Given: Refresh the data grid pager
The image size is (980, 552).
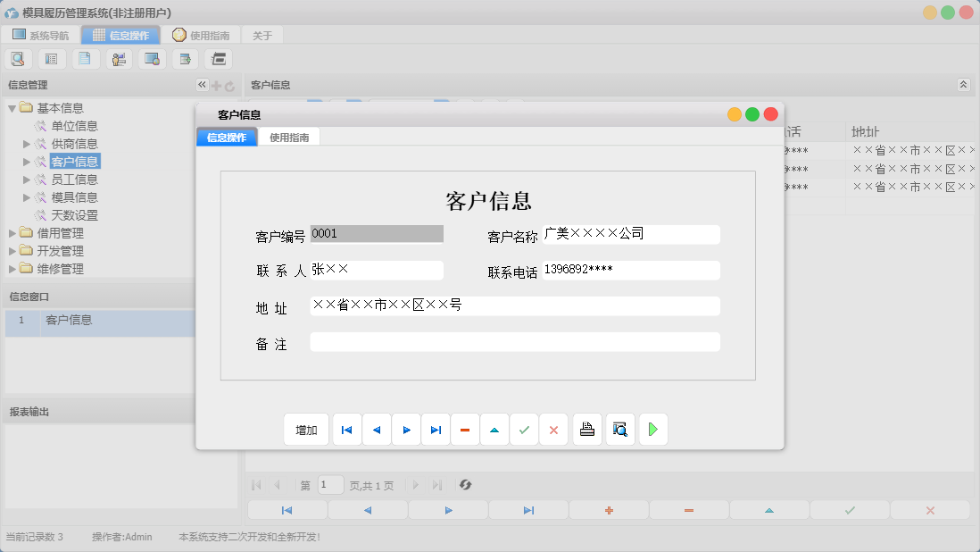Looking at the screenshot, I should point(465,485).
